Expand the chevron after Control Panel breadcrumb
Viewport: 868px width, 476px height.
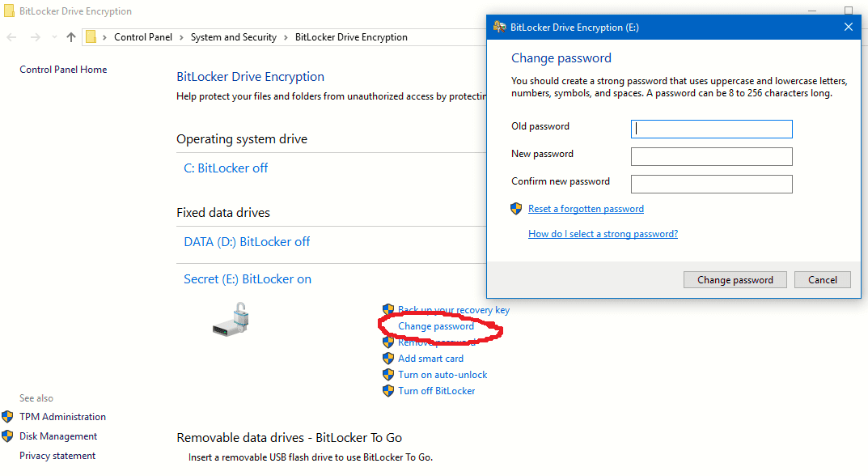pos(181,37)
